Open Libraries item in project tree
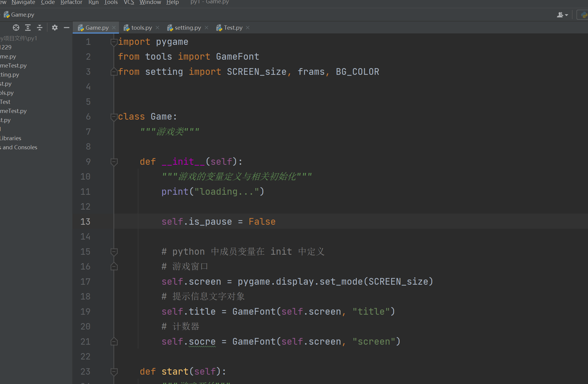This screenshot has width=588, height=384. (11, 138)
